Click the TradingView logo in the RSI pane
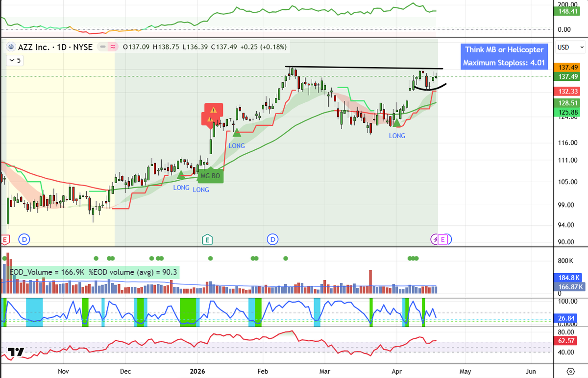588x378 pixels. tap(17, 353)
